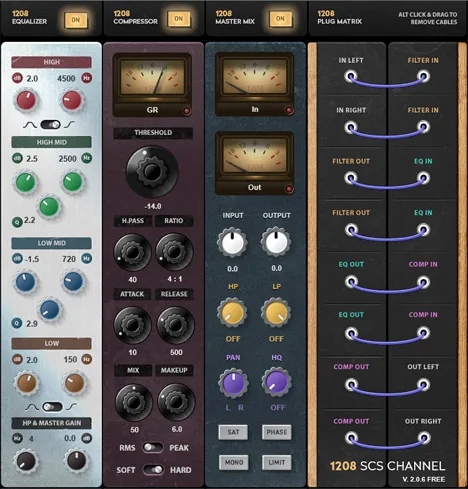468x489 pixels.
Task: Click the compressor Threshold knob
Action: coord(152,171)
